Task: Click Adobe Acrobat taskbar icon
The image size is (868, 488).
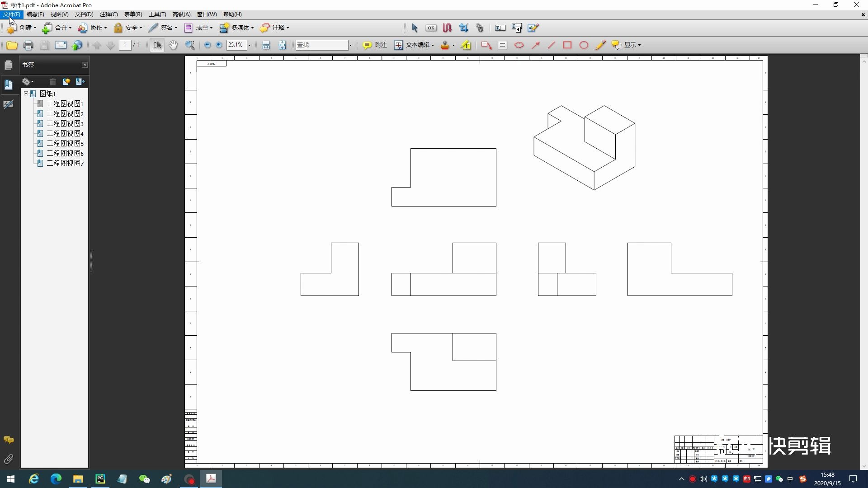Action: (x=211, y=479)
